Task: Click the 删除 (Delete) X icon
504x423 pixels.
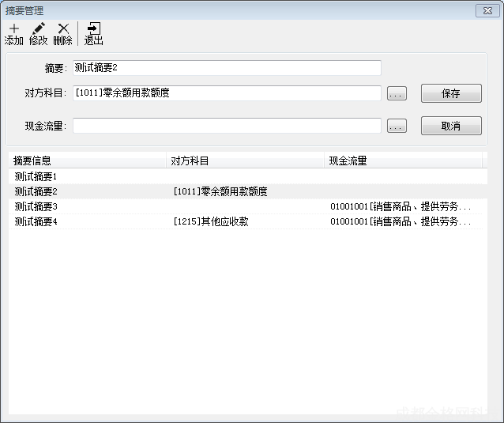Action: coord(63,29)
